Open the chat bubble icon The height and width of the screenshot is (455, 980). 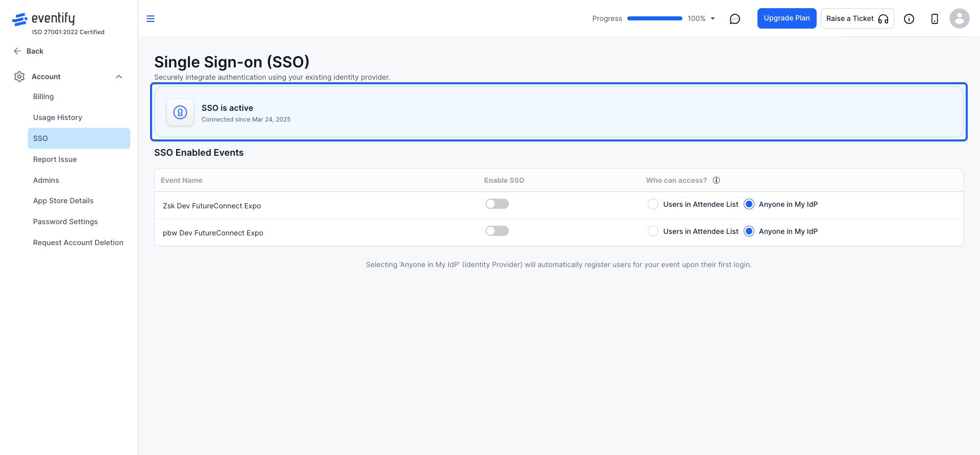735,19
